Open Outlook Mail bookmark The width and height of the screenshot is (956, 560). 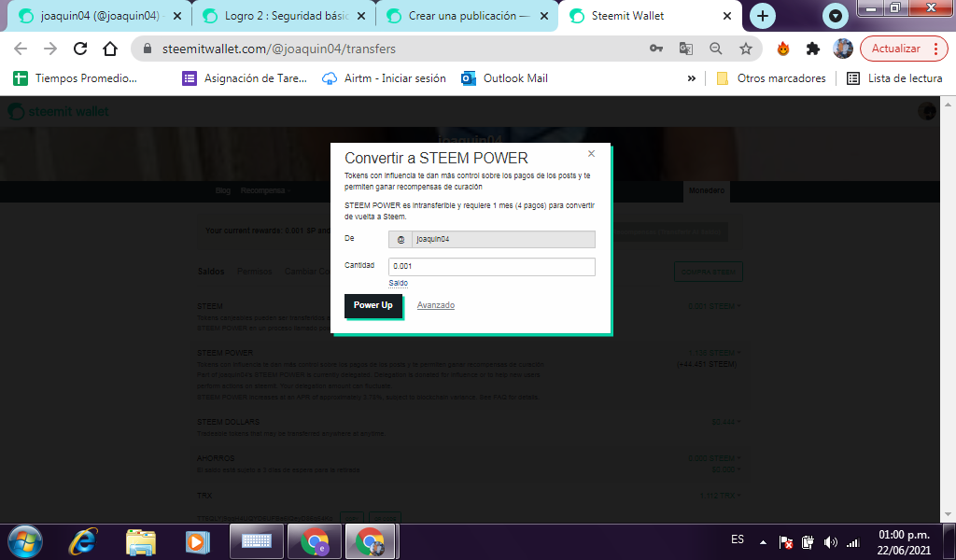click(x=505, y=78)
